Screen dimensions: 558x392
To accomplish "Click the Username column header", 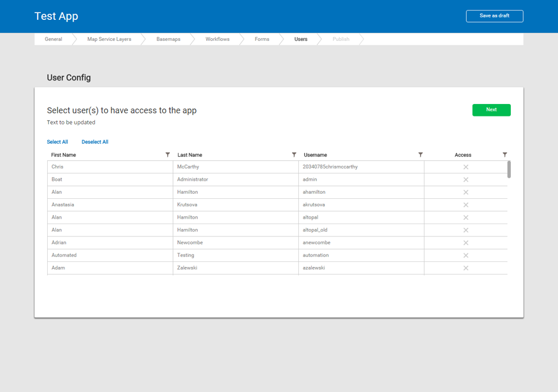I will (316, 155).
